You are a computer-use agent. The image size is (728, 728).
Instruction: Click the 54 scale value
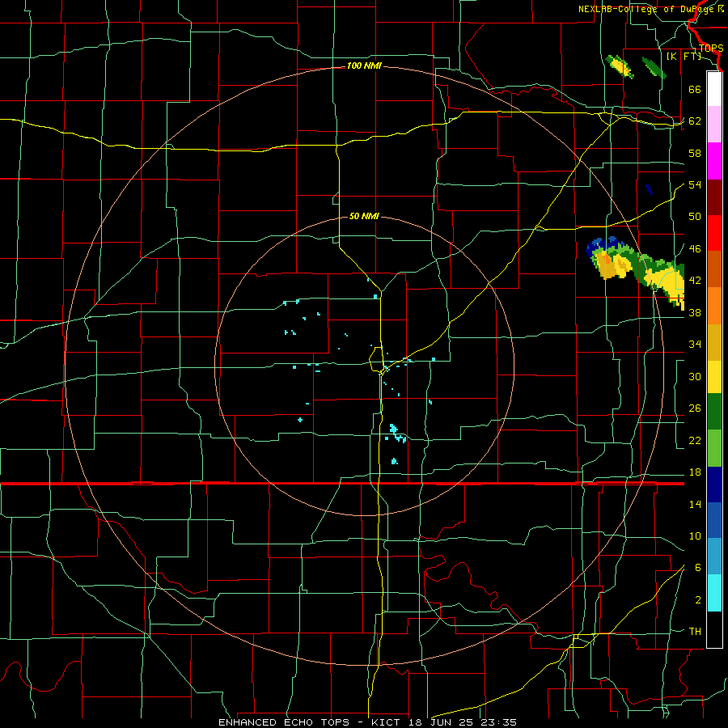click(695, 184)
